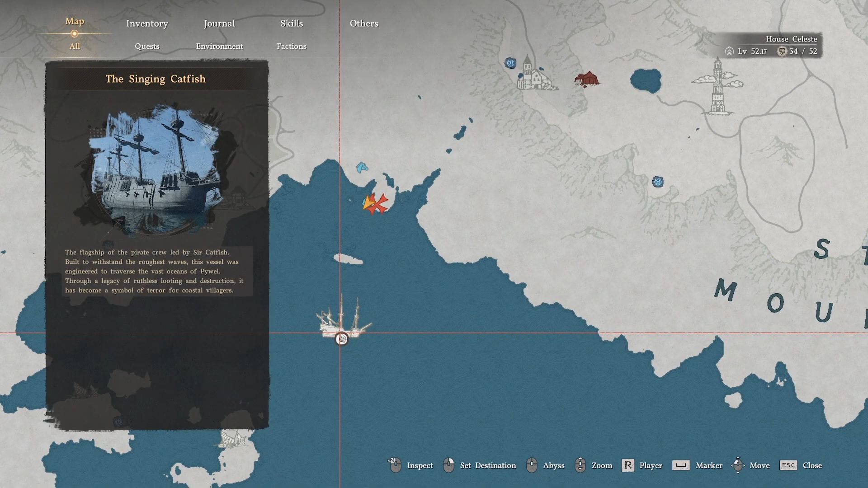Select the tall tower in clouds icon
868x488 pixels.
717,87
